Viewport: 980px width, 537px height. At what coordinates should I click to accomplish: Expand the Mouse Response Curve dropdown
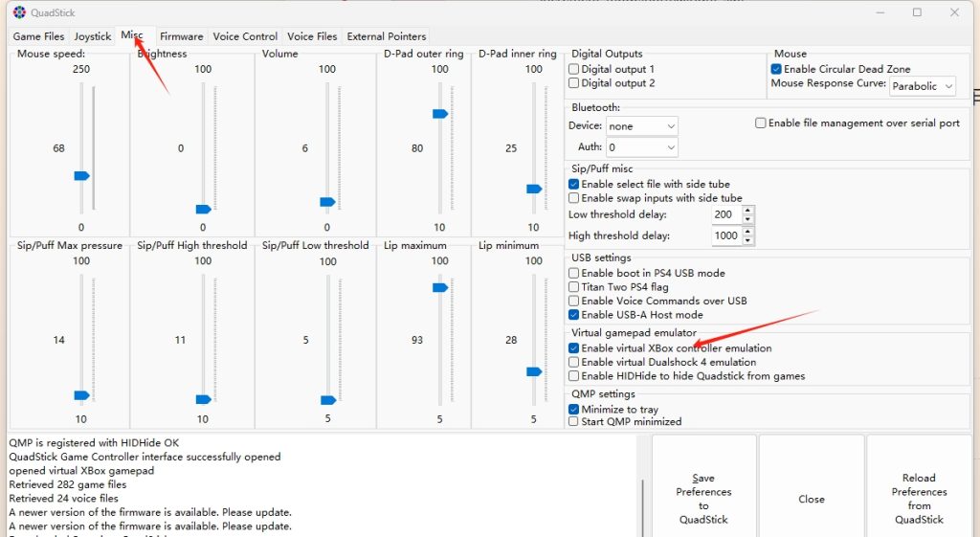tap(923, 86)
